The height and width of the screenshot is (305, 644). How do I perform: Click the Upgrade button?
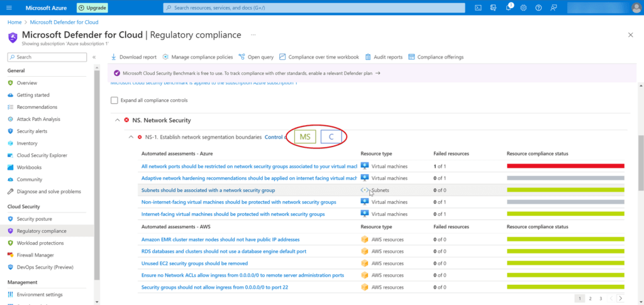pyautogui.click(x=92, y=8)
